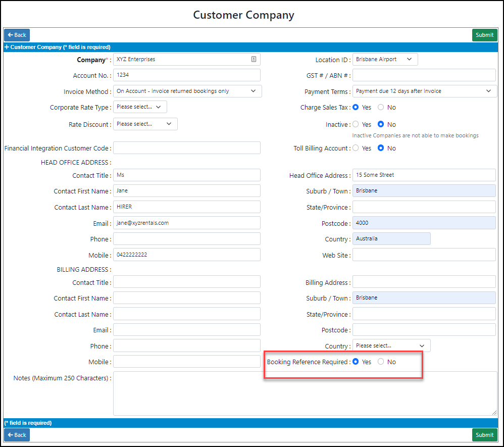Choose No for Toll Billing Account
Screen dimensions: 504x447
click(381, 148)
